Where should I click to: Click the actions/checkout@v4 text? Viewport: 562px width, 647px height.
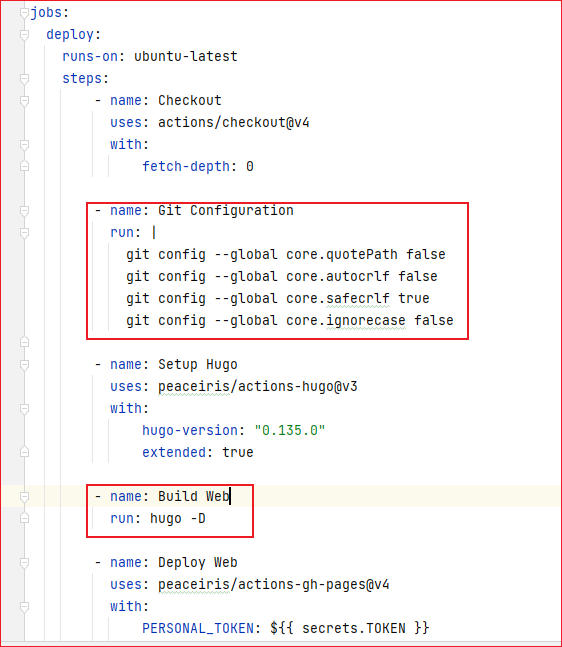[x=234, y=123]
